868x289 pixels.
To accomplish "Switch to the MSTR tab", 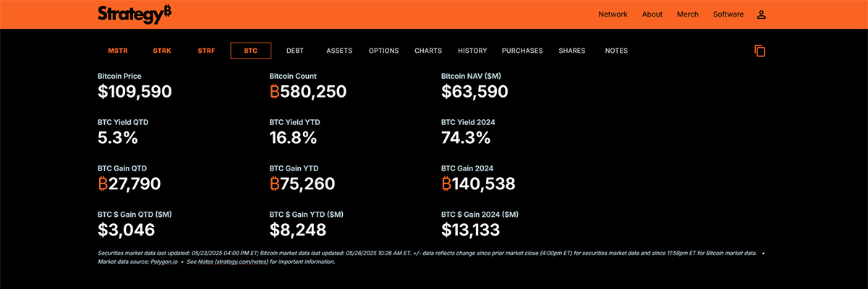I will click(x=117, y=51).
